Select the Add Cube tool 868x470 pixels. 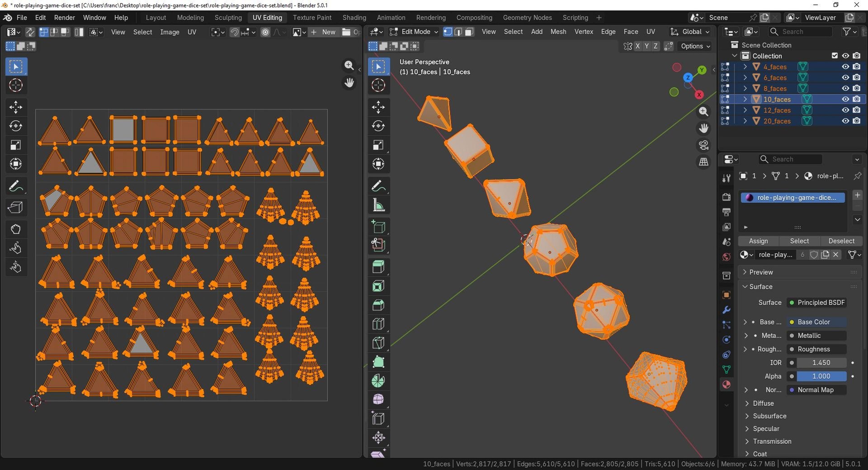[x=378, y=227]
